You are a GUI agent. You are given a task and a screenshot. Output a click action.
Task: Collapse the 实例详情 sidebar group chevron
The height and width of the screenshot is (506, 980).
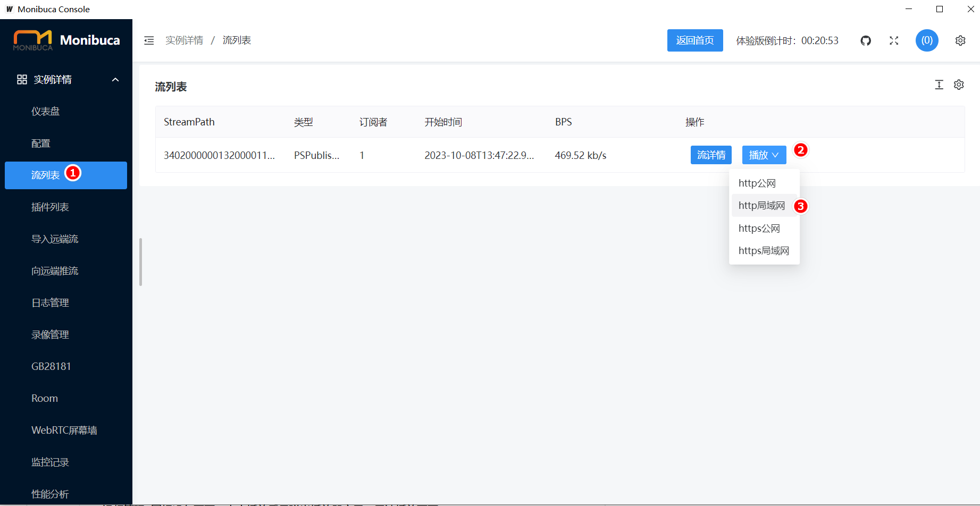click(x=115, y=80)
